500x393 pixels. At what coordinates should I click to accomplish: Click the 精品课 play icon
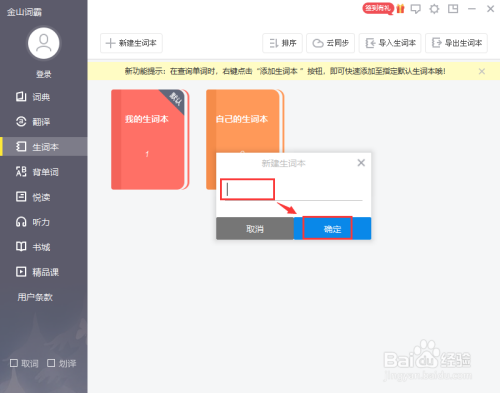coord(21,272)
